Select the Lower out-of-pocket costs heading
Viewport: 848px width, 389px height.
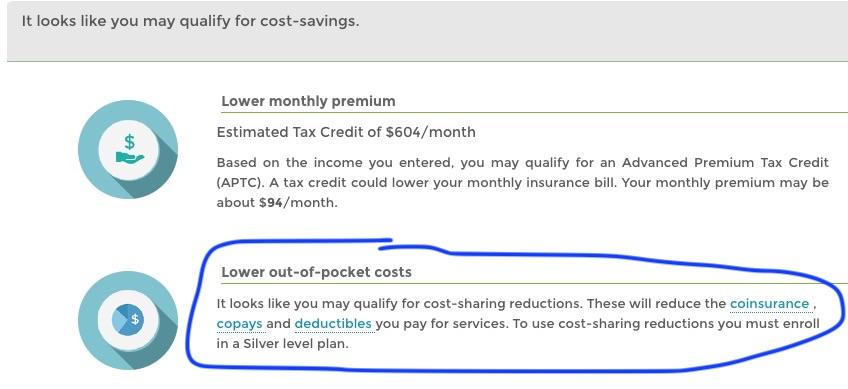pos(316,272)
